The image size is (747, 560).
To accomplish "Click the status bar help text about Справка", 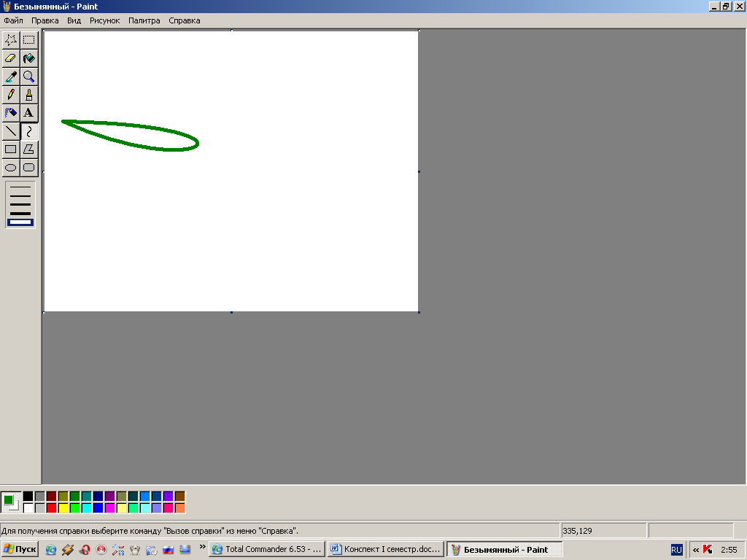I will (x=150, y=531).
